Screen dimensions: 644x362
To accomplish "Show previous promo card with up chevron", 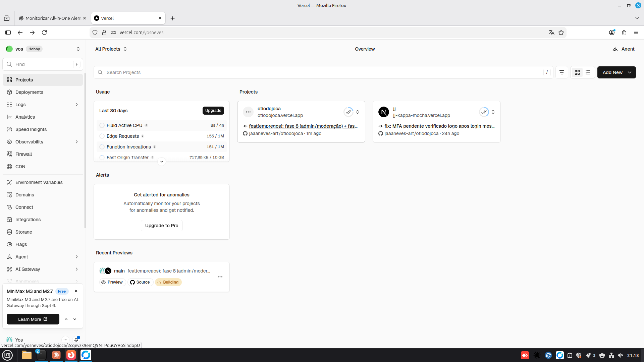I will (x=66, y=319).
